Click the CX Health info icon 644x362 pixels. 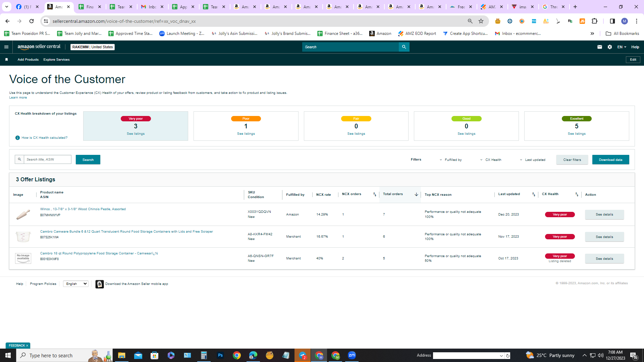point(17,138)
